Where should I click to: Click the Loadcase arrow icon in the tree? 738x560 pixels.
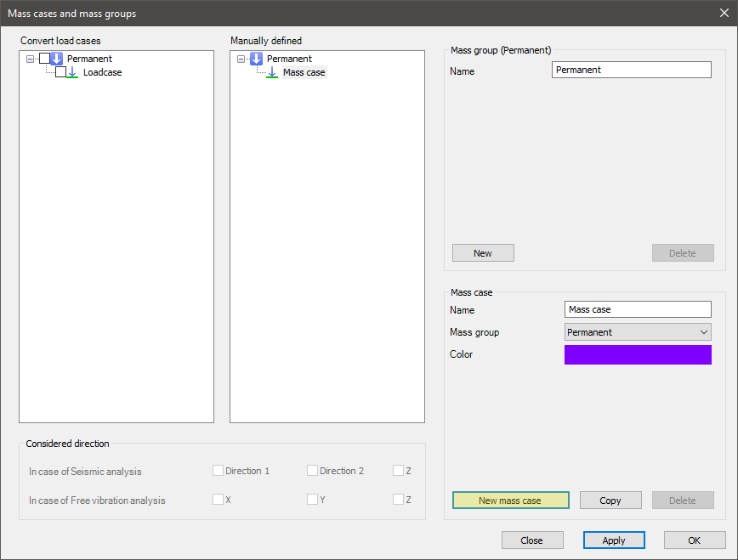coord(72,72)
